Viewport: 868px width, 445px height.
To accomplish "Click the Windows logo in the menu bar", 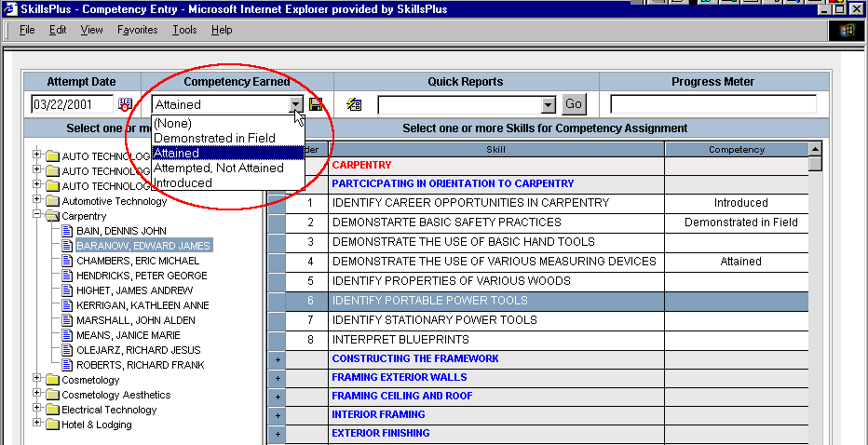I will coord(847,31).
